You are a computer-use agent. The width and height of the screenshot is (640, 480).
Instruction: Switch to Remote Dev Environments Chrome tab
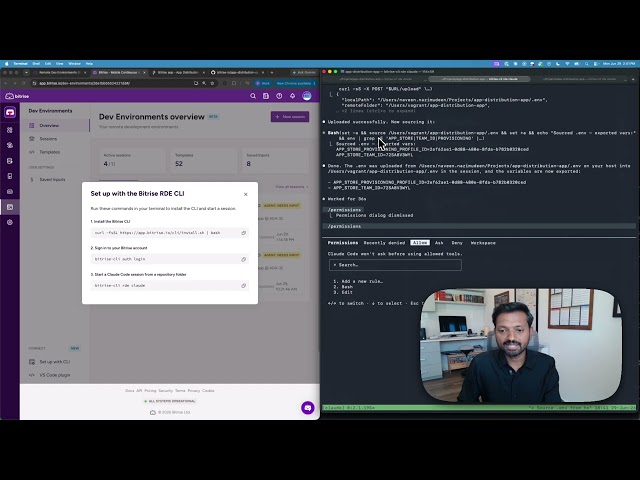pos(60,73)
